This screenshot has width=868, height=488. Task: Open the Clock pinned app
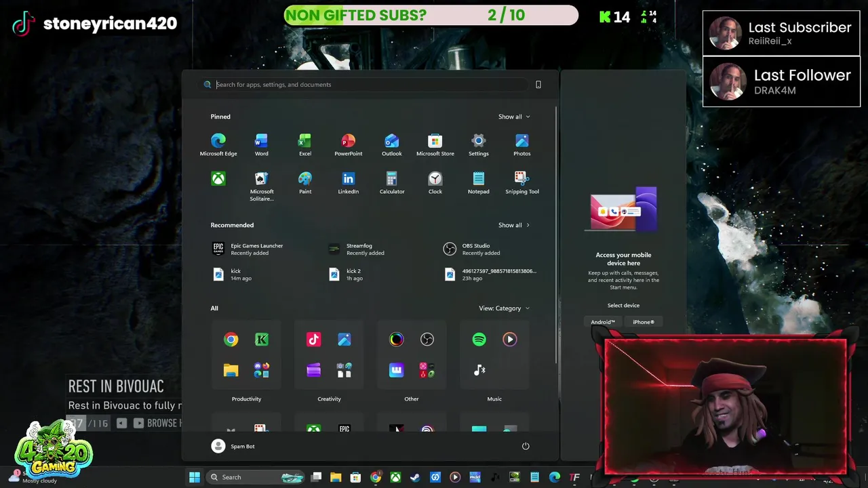click(x=435, y=182)
